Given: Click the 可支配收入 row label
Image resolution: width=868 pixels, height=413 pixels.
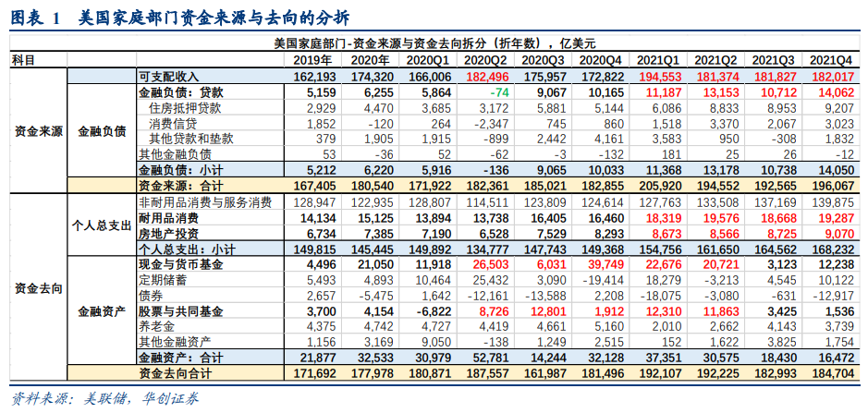Looking at the screenshot, I should pos(168,76).
